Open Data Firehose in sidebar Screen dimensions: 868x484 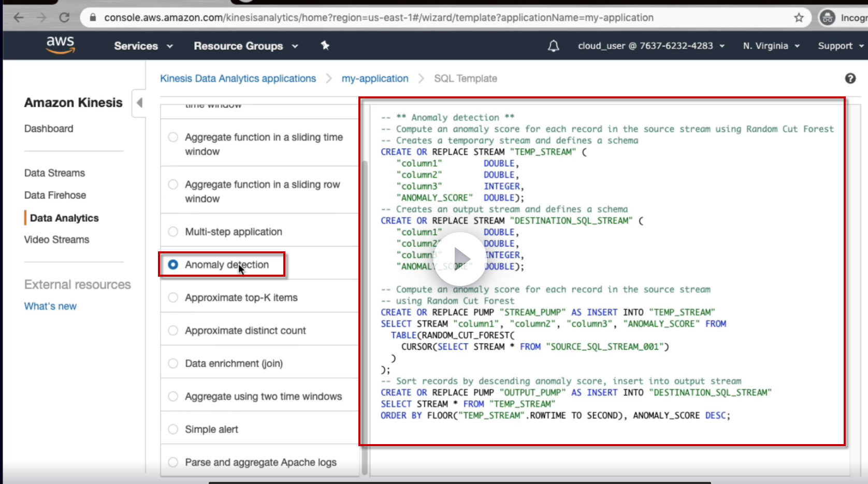point(55,195)
